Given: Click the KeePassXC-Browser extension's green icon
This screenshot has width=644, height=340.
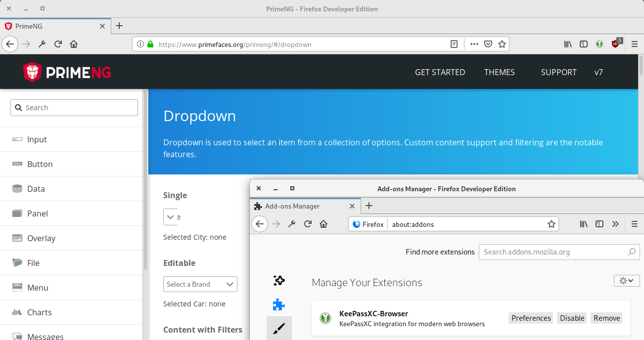Looking at the screenshot, I should click(325, 318).
